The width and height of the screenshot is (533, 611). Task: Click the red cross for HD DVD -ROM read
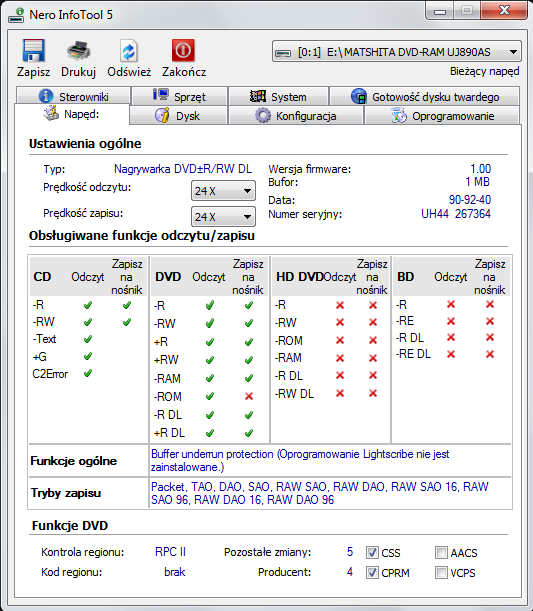pyautogui.click(x=340, y=340)
